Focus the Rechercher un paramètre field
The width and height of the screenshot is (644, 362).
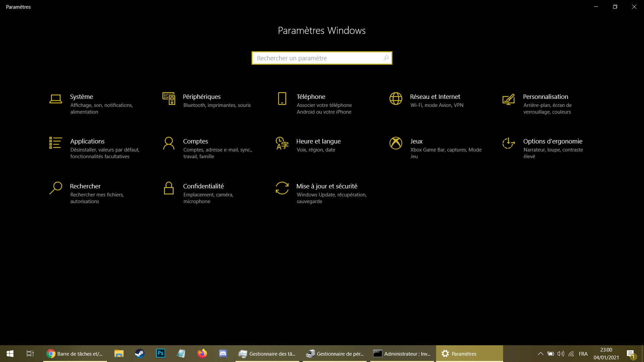point(317,58)
